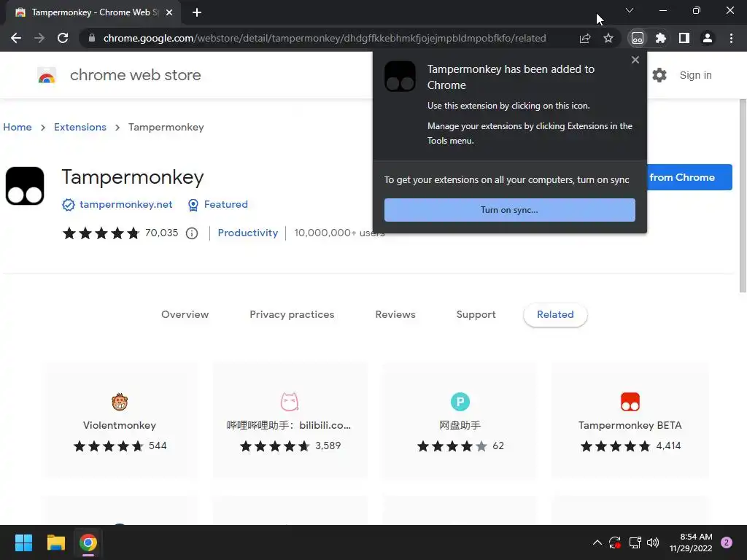Click the browser forward arrow
Viewport: 747px width, 560px height.
[x=39, y=38]
